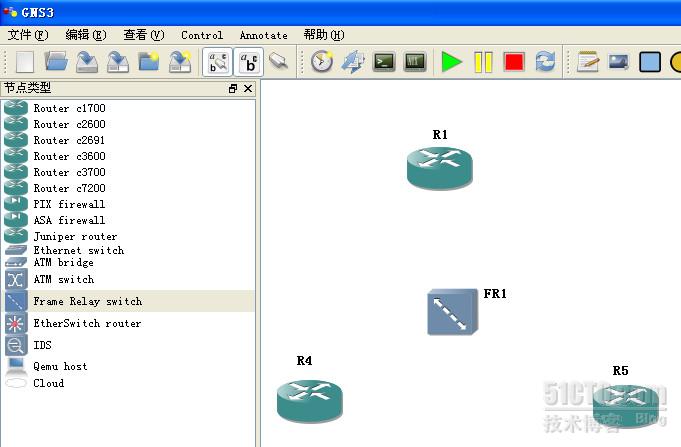
Task: Select the Draw rectangle tool
Action: coord(650,62)
